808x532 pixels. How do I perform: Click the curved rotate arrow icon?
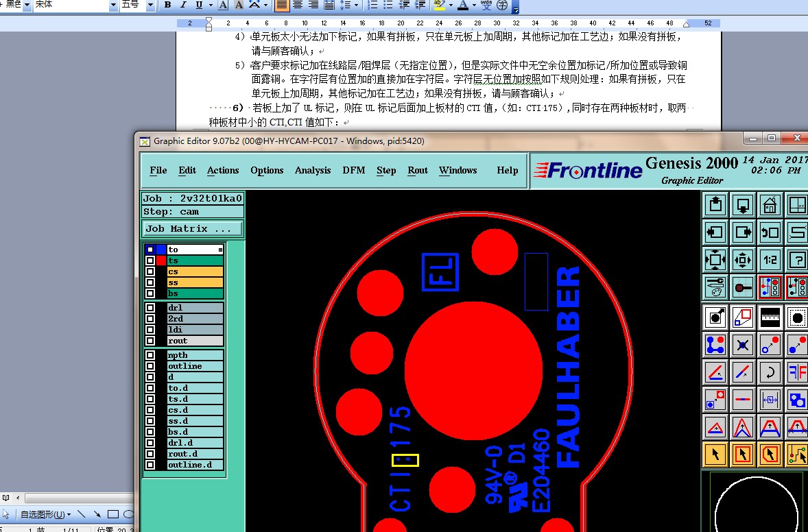point(770,372)
